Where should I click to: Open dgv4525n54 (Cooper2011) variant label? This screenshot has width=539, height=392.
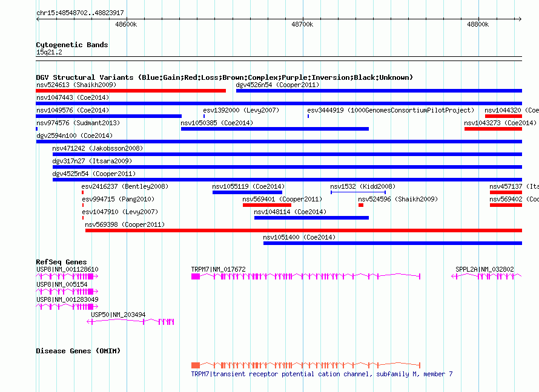click(94, 174)
